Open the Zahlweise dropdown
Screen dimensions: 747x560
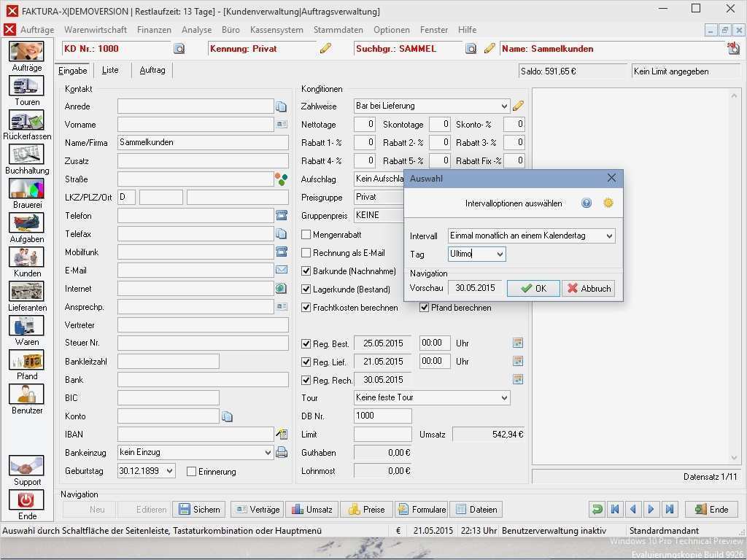(505, 106)
